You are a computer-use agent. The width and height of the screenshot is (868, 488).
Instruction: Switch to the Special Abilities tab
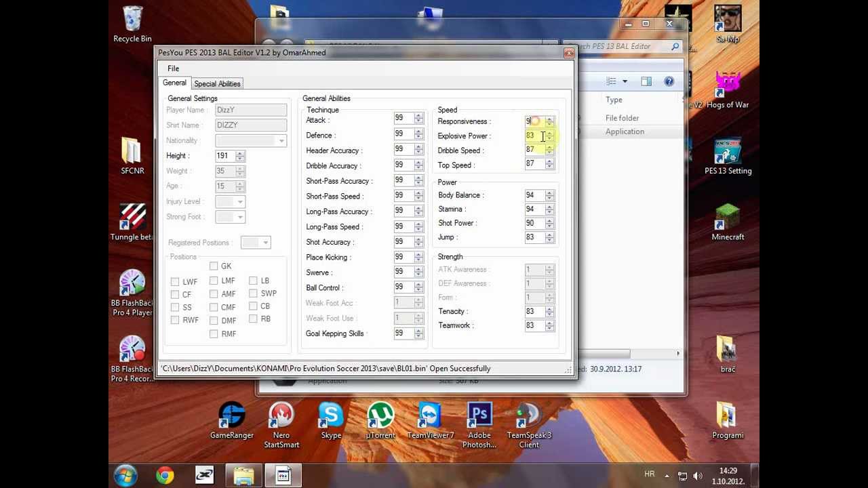point(217,83)
